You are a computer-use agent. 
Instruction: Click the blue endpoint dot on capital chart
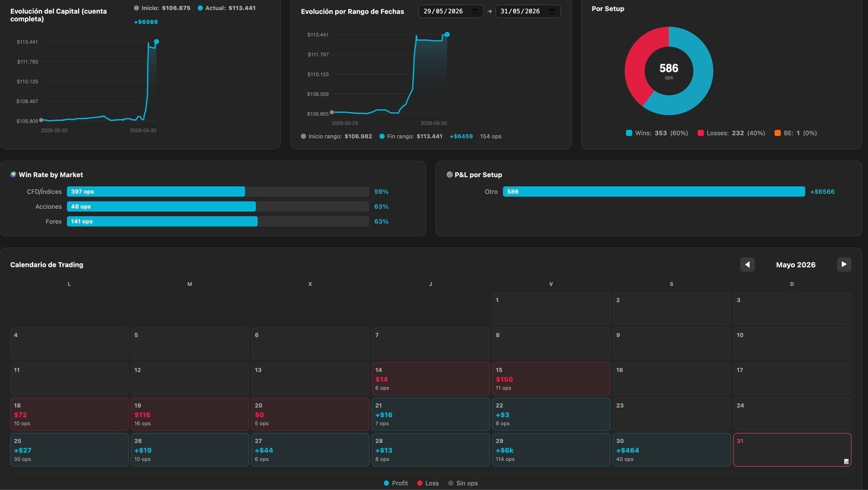pyautogui.click(x=156, y=42)
